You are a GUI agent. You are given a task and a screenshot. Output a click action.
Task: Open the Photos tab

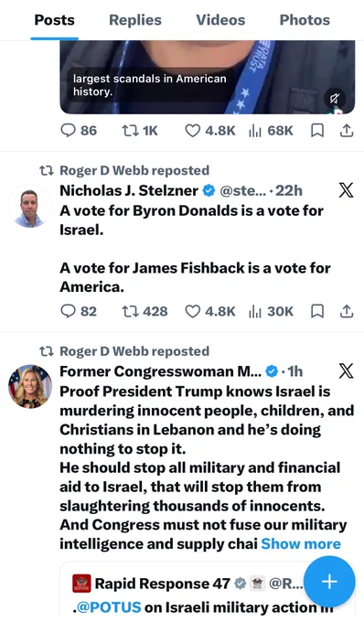coord(305,20)
